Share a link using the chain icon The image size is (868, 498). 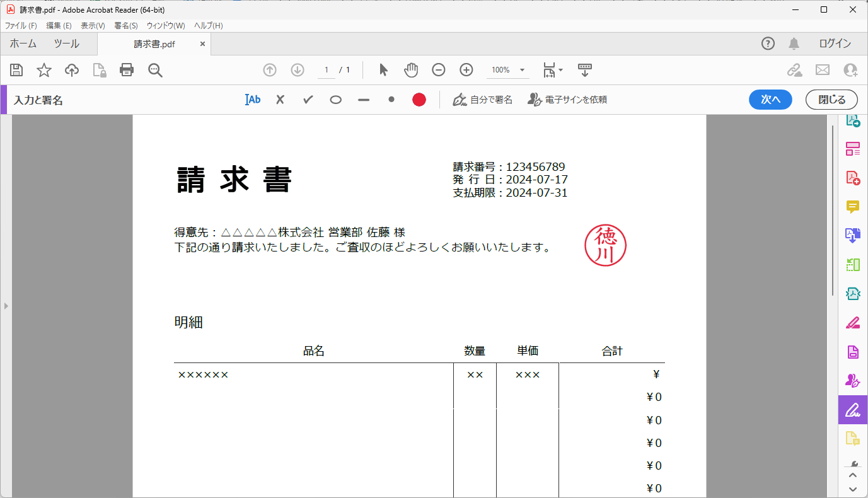(x=795, y=70)
